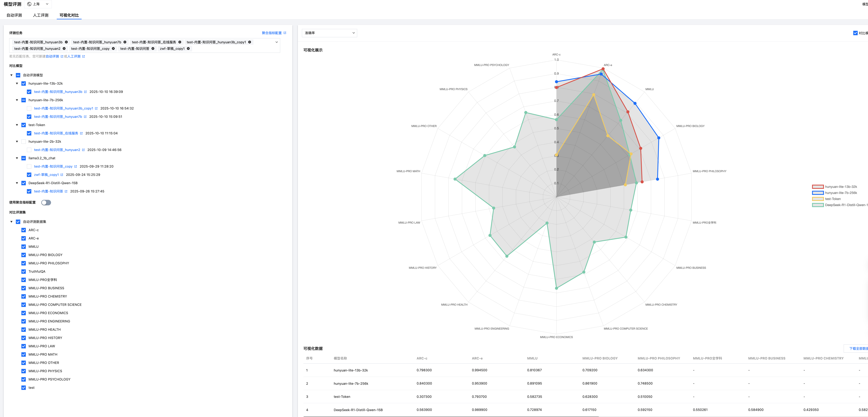Toggle hunyuan-lite-7b-256k legend color swatch
Image resolution: width=868 pixels, height=417 pixels.
818,193
